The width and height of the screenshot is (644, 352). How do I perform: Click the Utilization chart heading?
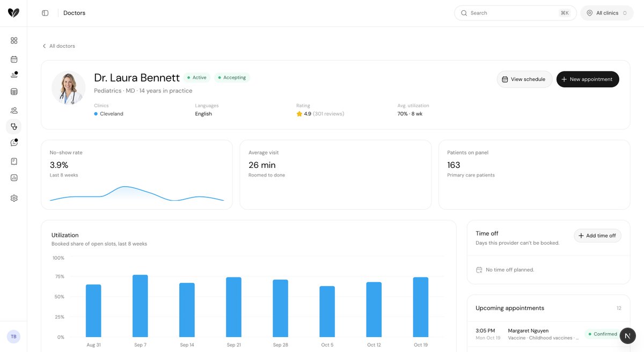coord(65,235)
